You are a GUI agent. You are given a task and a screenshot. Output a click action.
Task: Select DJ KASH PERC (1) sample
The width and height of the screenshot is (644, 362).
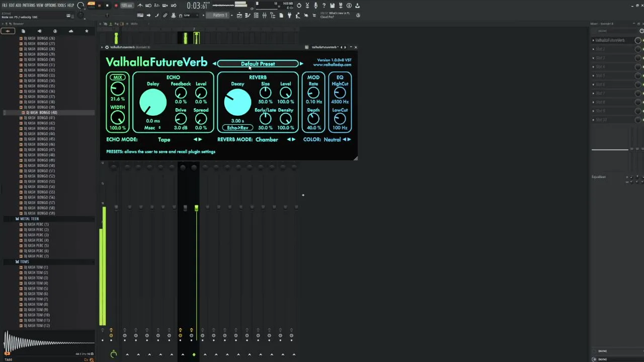pyautogui.click(x=36, y=224)
